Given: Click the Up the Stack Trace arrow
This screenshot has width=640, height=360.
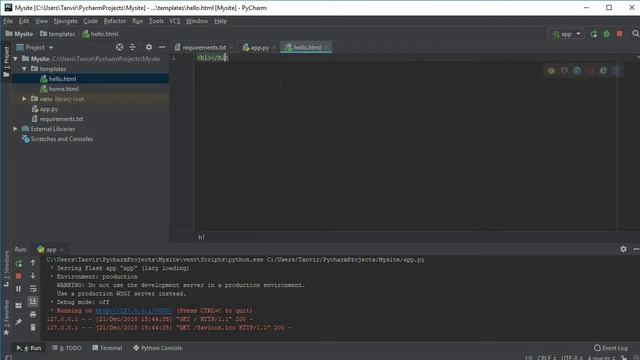Looking at the screenshot, I should click(x=33, y=263).
